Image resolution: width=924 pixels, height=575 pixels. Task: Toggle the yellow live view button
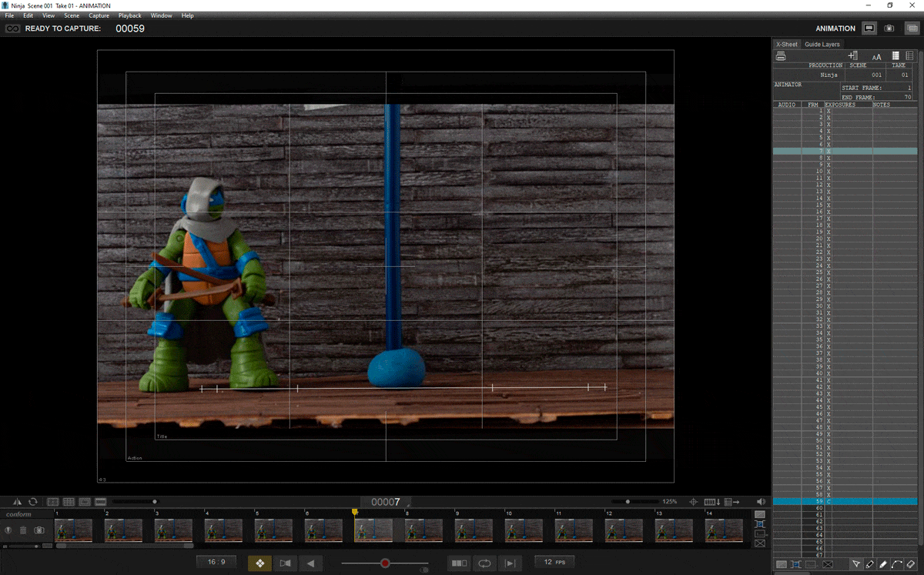pos(259,563)
